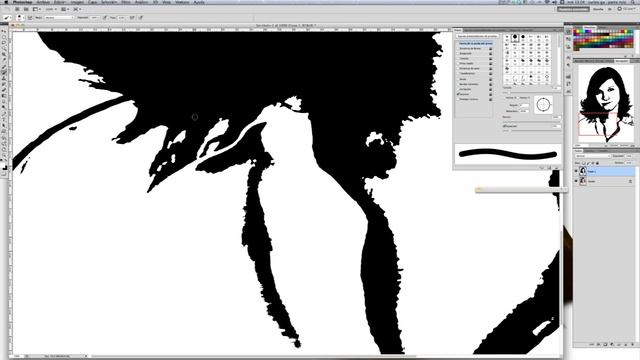Enable Dispersión checkbox in Brush panel
The height and width of the screenshot is (360, 640).
tap(458, 53)
